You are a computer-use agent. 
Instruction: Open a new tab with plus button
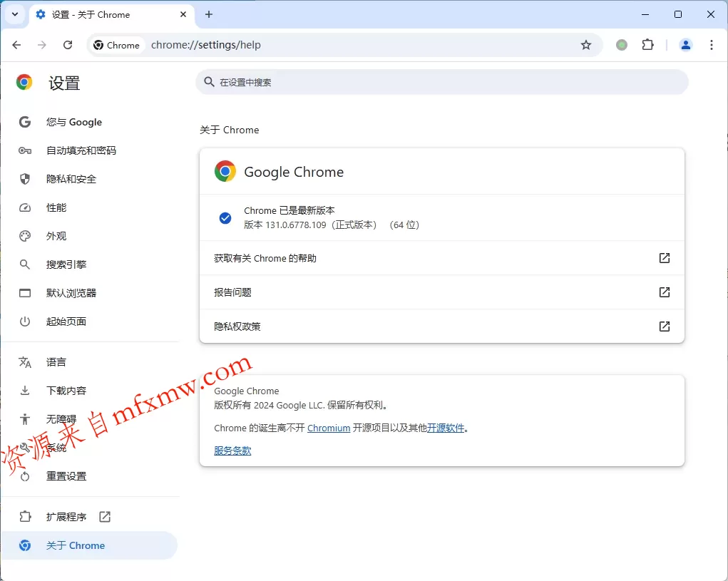tap(209, 14)
